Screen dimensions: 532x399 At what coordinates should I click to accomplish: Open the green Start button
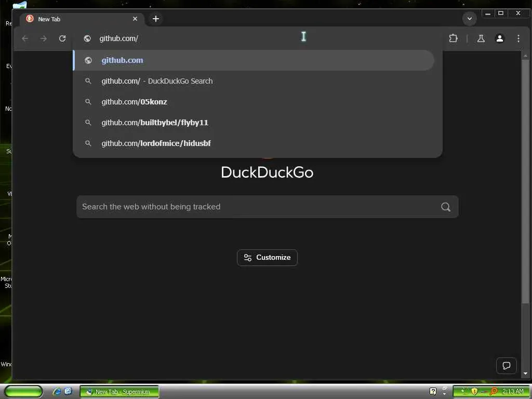click(x=23, y=392)
